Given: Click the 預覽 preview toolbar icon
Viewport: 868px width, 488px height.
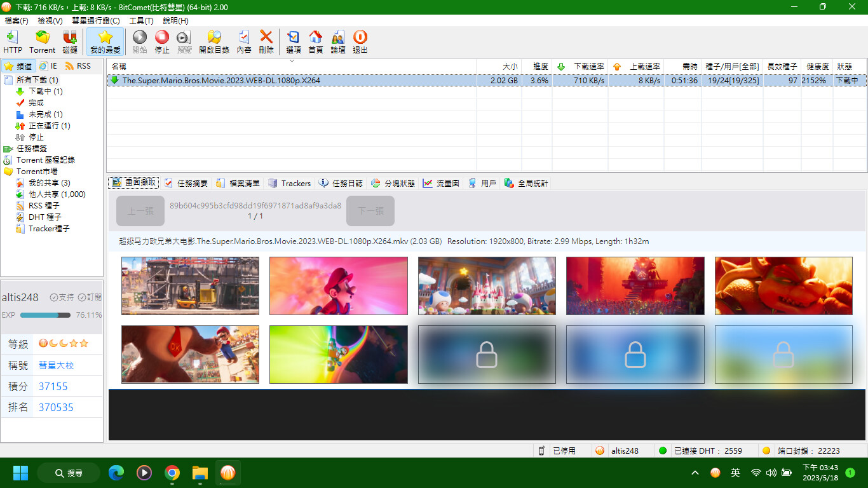Looking at the screenshot, I should [184, 42].
